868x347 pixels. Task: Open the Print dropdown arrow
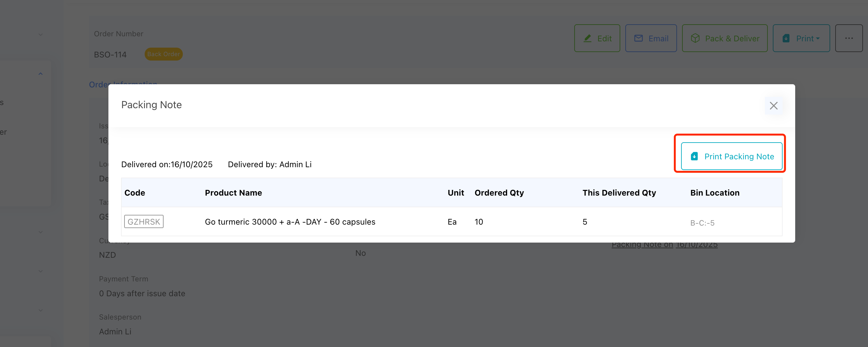pyautogui.click(x=818, y=38)
